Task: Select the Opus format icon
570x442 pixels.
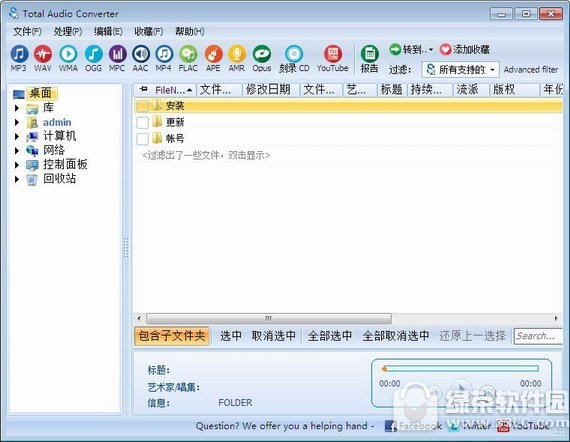Action: pos(262,58)
